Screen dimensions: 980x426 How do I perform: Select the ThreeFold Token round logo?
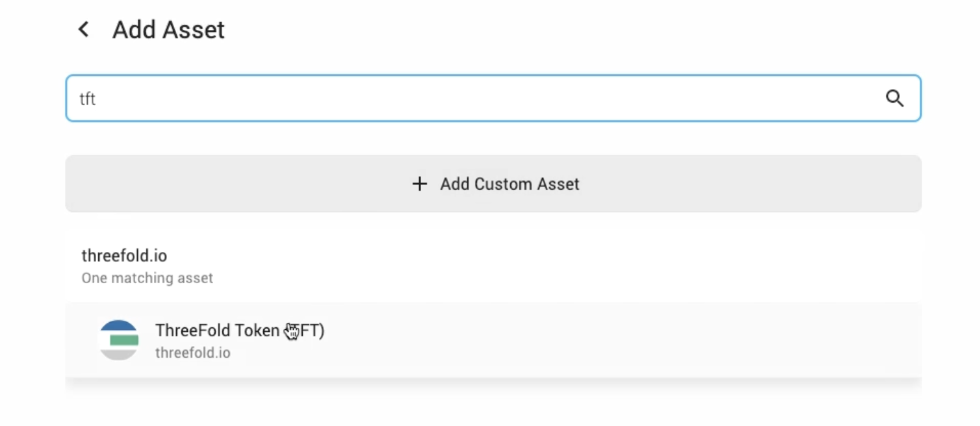click(x=120, y=340)
